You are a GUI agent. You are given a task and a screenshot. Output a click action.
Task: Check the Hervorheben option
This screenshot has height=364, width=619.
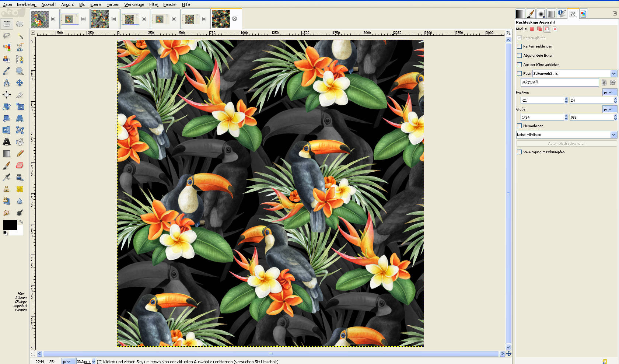520,126
